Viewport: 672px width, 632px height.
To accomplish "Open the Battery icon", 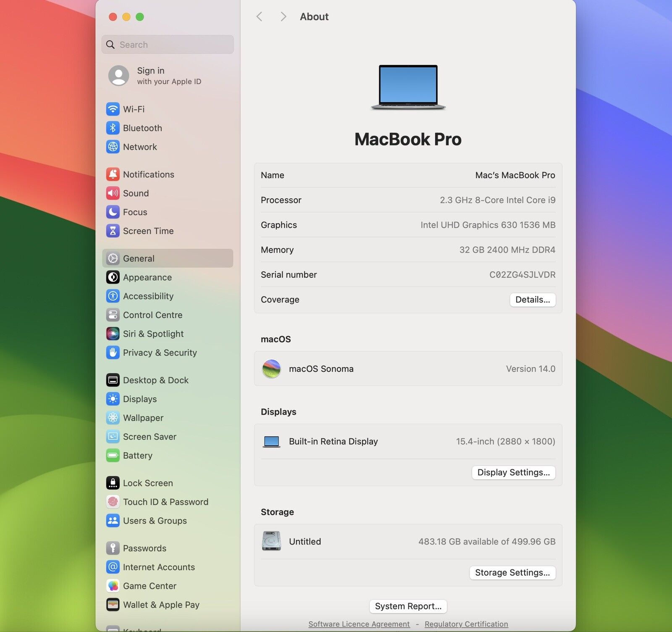I will pyautogui.click(x=113, y=456).
